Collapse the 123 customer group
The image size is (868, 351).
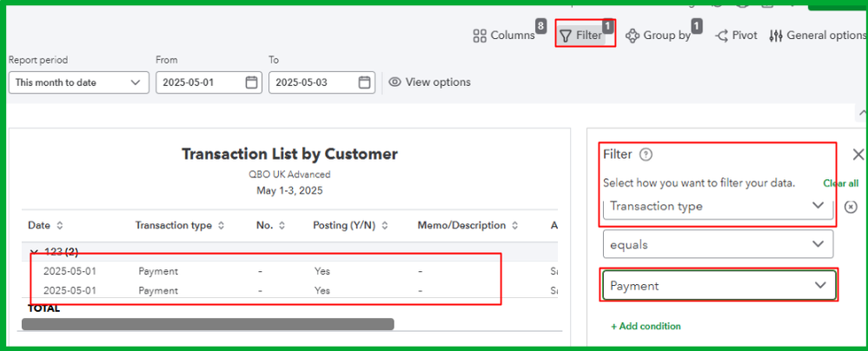35,252
